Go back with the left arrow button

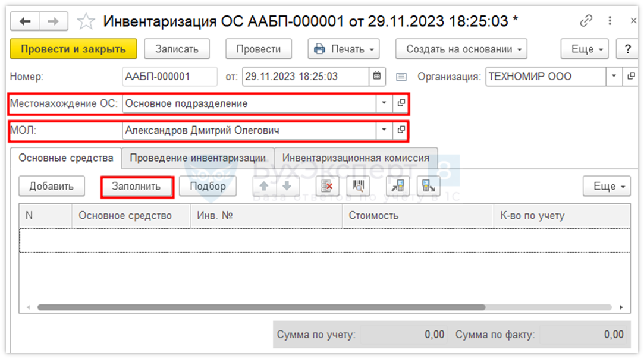[x=25, y=21]
